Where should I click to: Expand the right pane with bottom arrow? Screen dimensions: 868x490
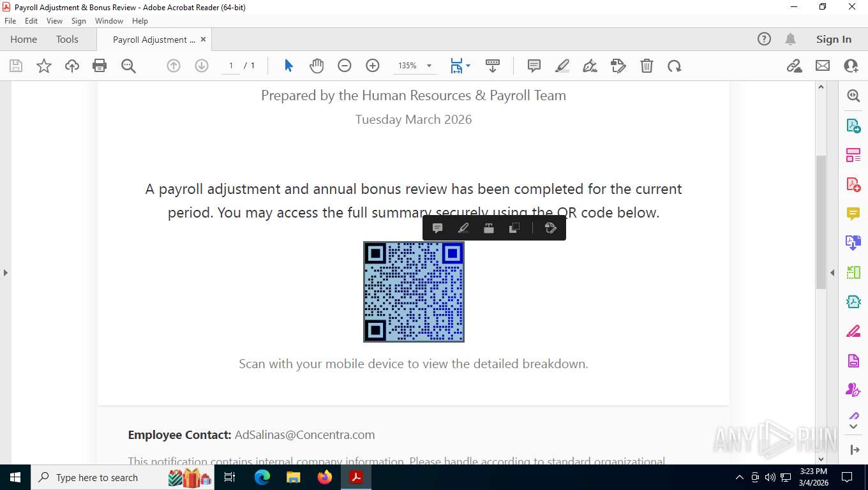pyautogui.click(x=855, y=450)
